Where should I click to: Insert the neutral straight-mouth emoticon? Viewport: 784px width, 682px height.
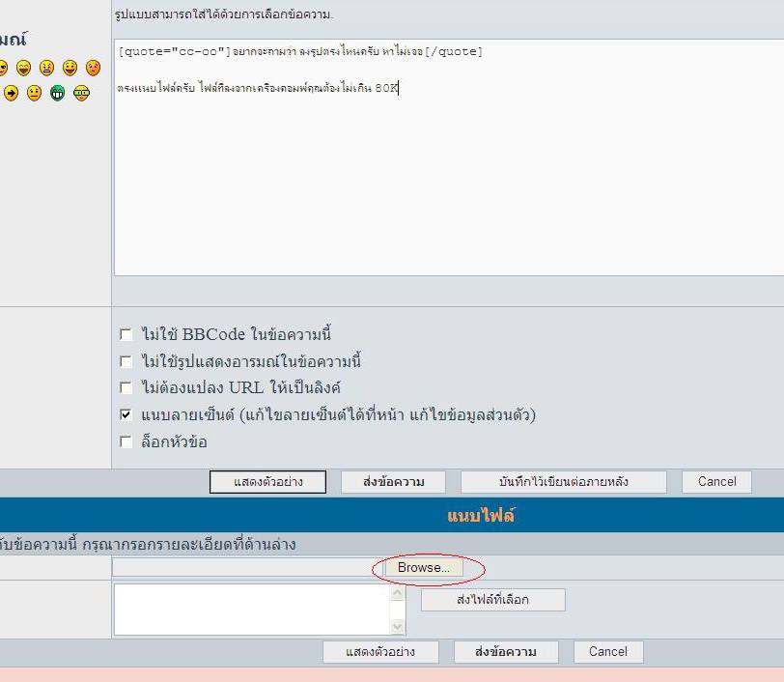click(34, 93)
